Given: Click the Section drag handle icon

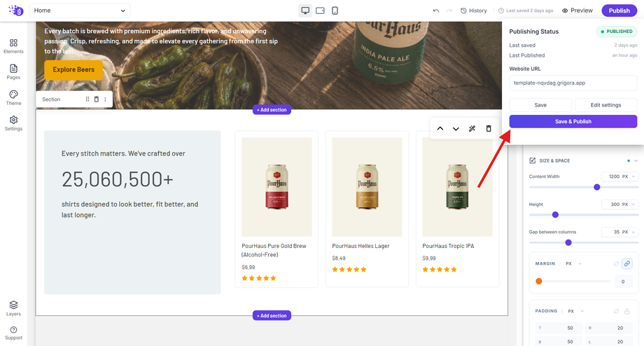Looking at the screenshot, I should point(87,99).
